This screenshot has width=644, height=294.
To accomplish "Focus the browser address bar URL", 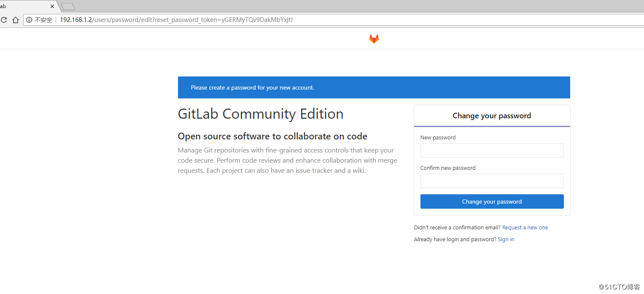I will click(x=176, y=20).
